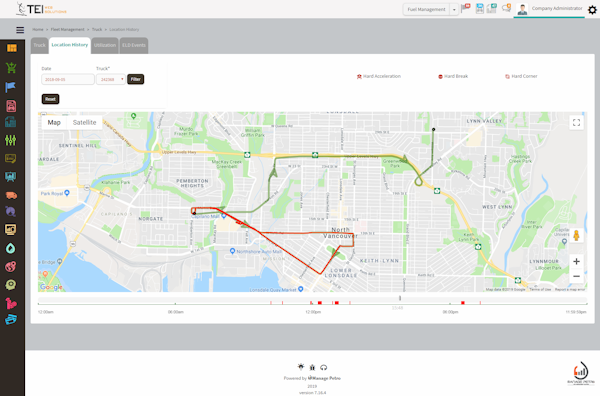The width and height of the screenshot is (600, 396).
Task: Click the Home breadcrumb link
Action: pos(38,29)
